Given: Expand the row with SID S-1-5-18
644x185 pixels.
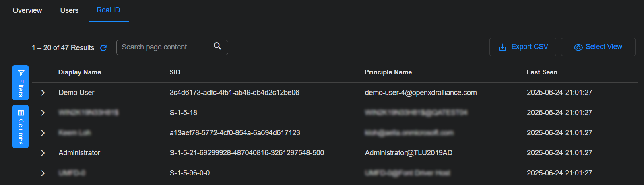Looking at the screenshot, I should click(43, 113).
